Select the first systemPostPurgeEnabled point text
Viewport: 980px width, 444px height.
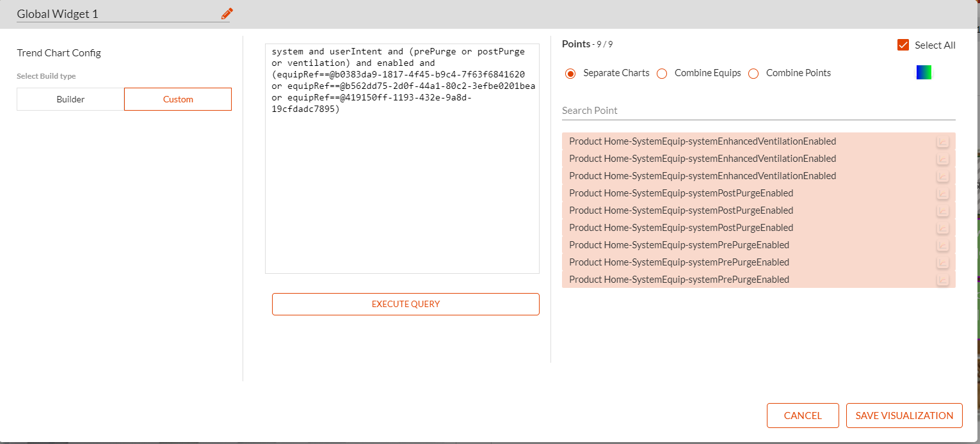(x=681, y=193)
